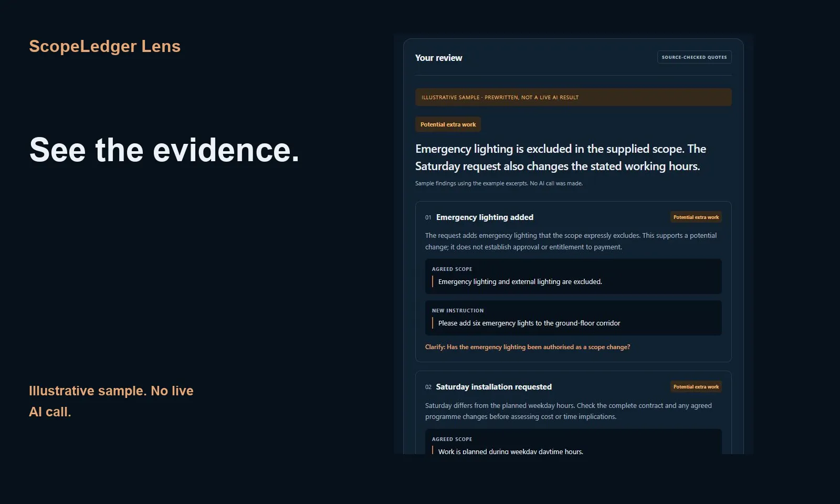Click the New Instruction quote about six lights
Viewport: 840px width, 504px height.
[x=573, y=318]
